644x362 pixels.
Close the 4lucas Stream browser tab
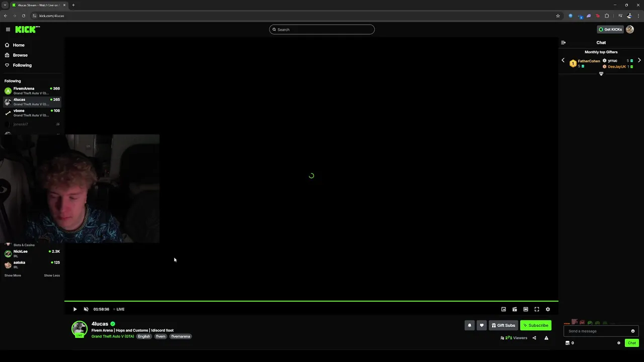point(64,5)
